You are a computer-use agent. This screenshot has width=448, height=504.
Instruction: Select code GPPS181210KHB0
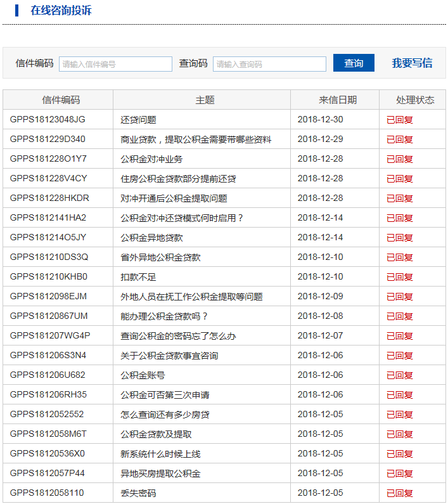(x=49, y=276)
